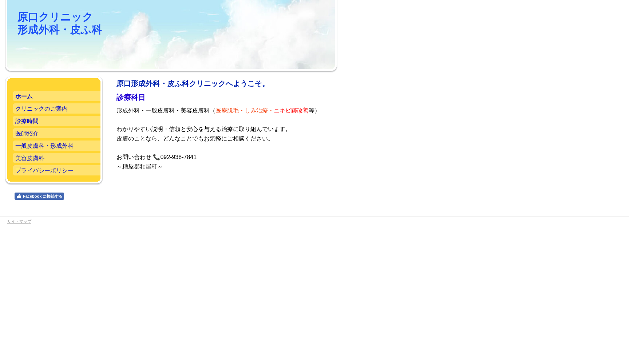Click the phone number 092-938-7841
Viewport: 629px width, 364px height.
coord(178,157)
